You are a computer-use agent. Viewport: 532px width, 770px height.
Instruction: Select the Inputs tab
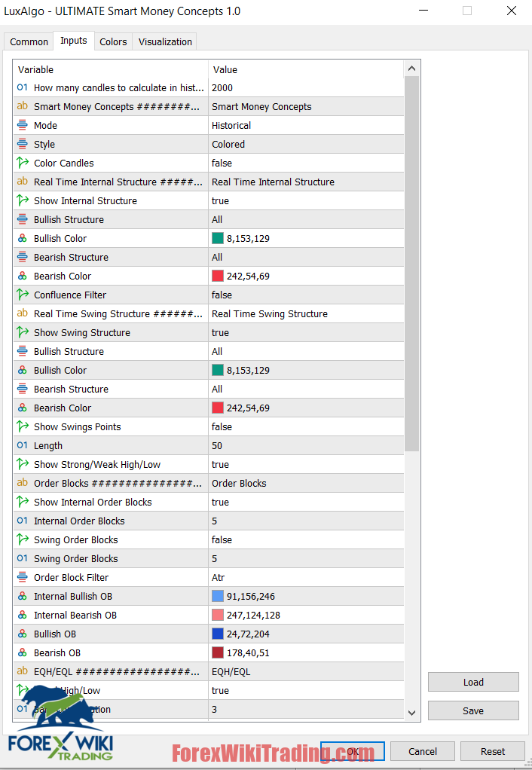pyautogui.click(x=74, y=41)
